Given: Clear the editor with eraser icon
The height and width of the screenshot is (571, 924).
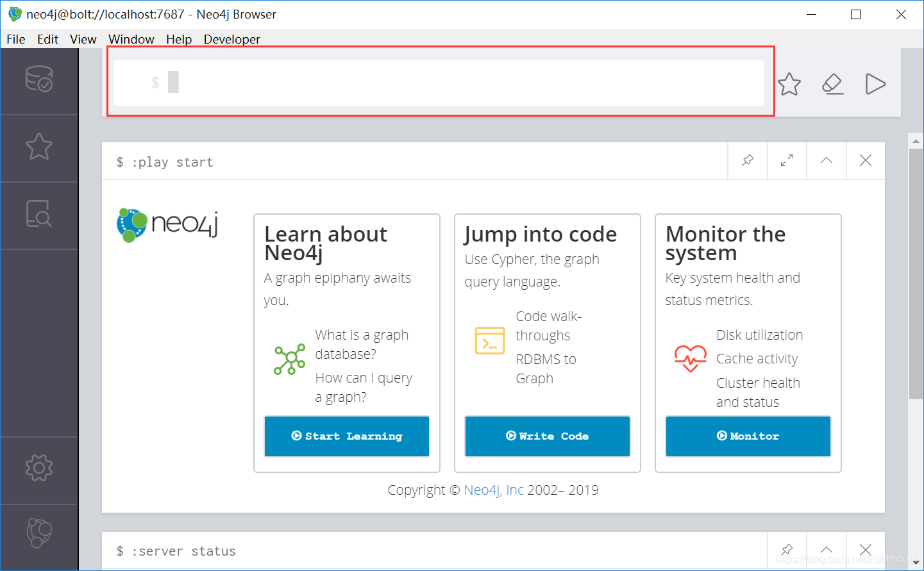Looking at the screenshot, I should tap(833, 84).
